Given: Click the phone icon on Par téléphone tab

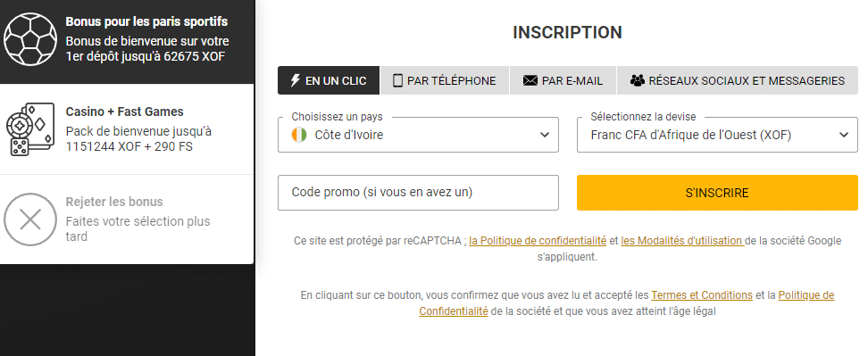Looking at the screenshot, I should 397,80.
